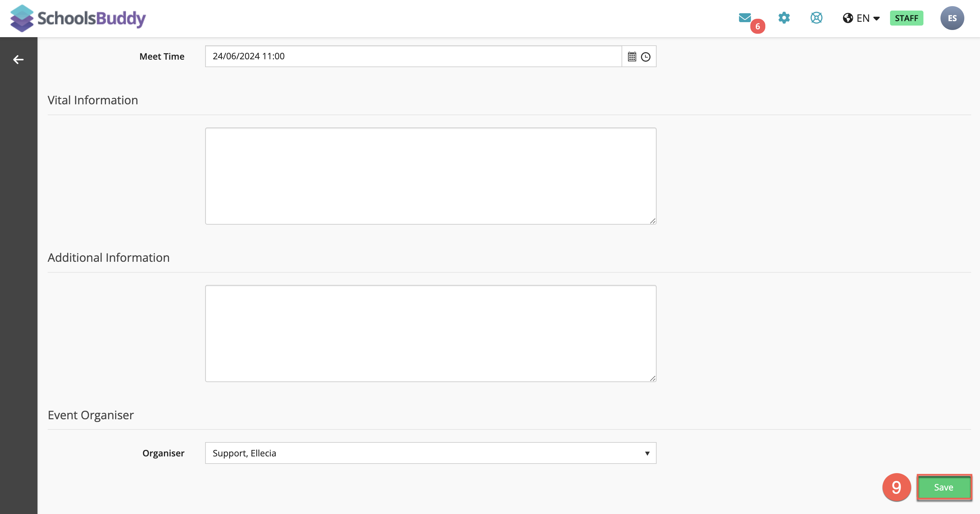Image resolution: width=980 pixels, height=514 pixels.
Task: Click the Organiser label
Action: click(163, 453)
